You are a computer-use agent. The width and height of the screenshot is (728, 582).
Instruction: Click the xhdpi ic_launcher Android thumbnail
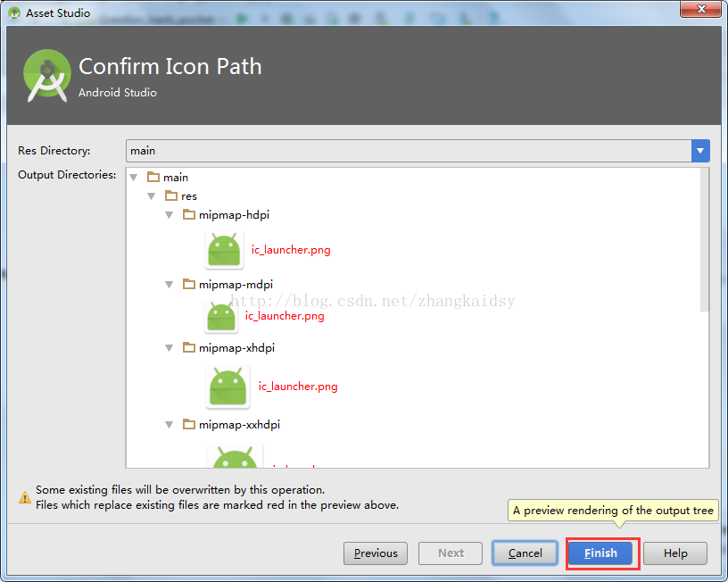(228, 387)
